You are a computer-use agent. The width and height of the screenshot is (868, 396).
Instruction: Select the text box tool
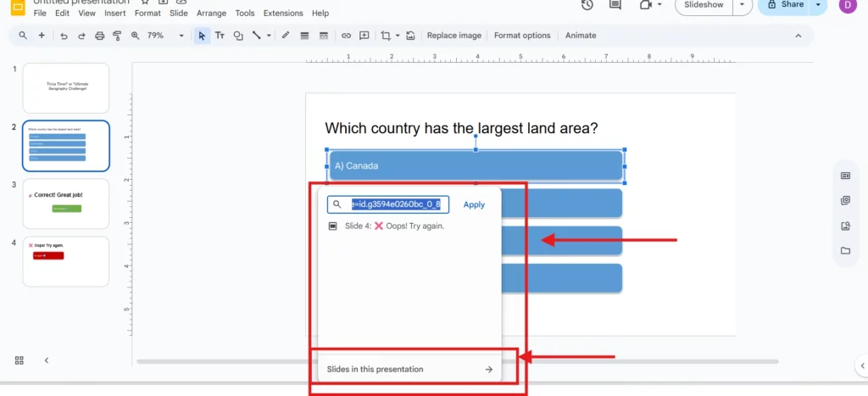pos(220,36)
